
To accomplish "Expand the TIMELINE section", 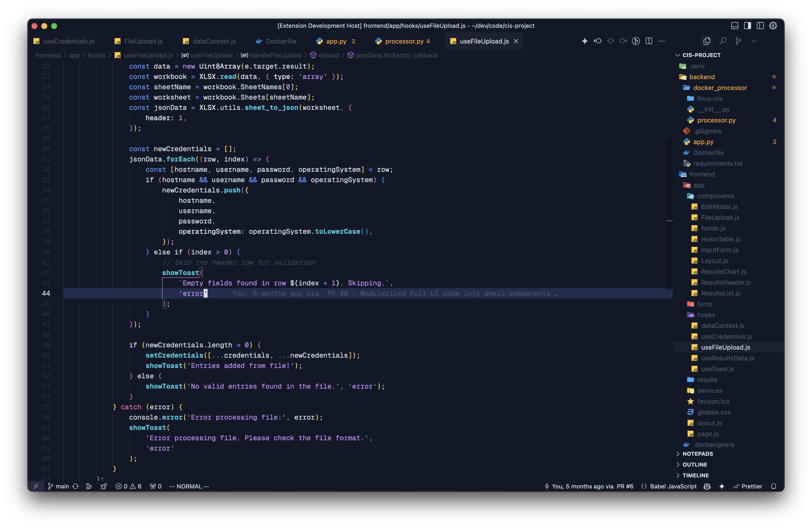I will 695,475.
